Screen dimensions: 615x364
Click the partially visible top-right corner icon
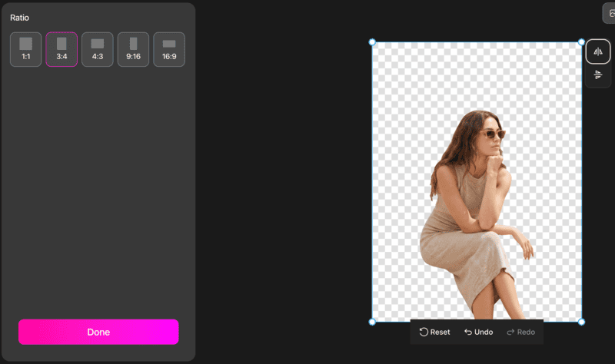click(x=610, y=14)
